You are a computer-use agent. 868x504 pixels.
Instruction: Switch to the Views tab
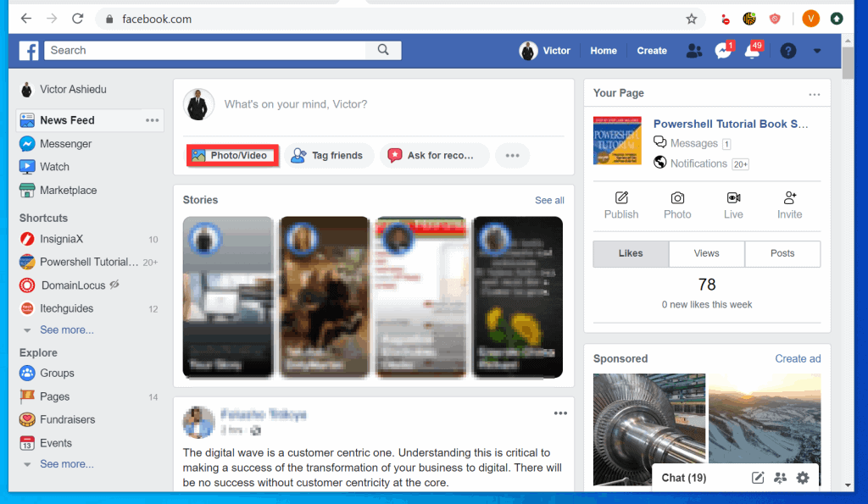click(x=706, y=253)
